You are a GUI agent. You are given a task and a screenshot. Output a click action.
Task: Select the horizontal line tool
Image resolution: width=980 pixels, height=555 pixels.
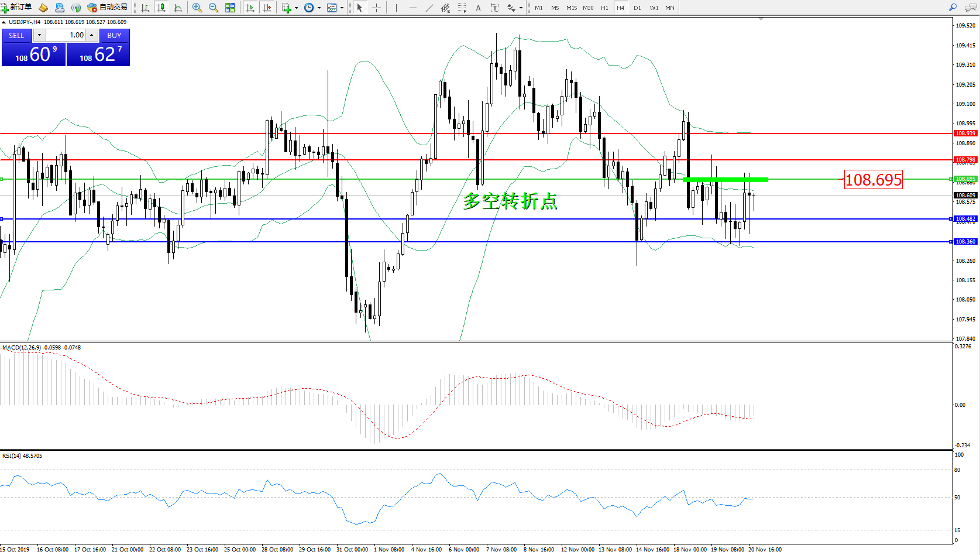coord(413,8)
